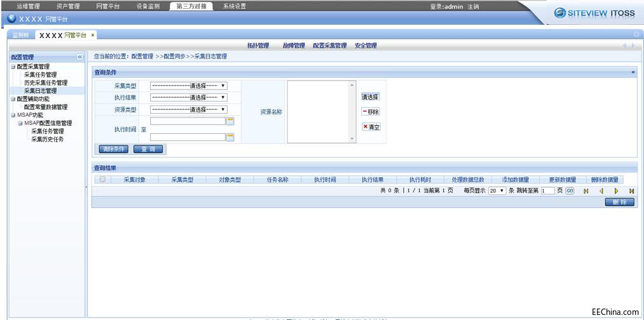Click the 资源名称 list scroll up arrow
This screenshot has width=644, height=320.
(352, 85)
